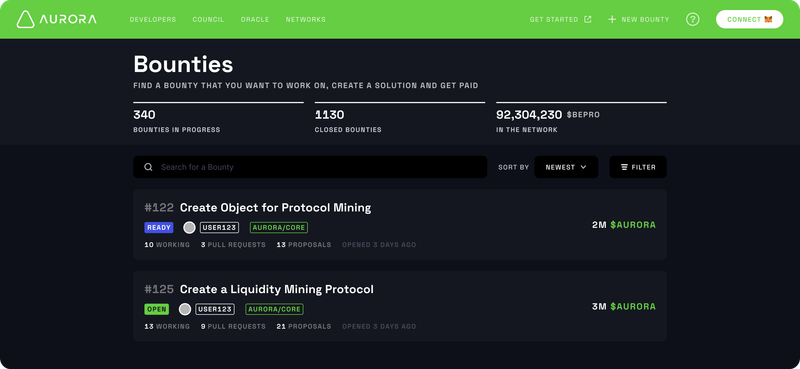This screenshot has width=800, height=369.
Task: Click the search magnifier icon
Action: point(148,167)
